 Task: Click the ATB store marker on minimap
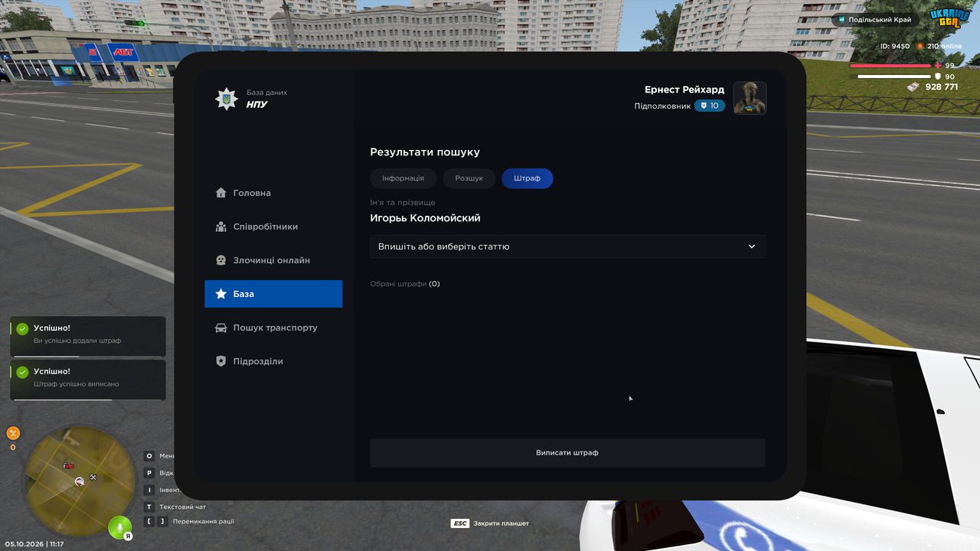pos(68,465)
